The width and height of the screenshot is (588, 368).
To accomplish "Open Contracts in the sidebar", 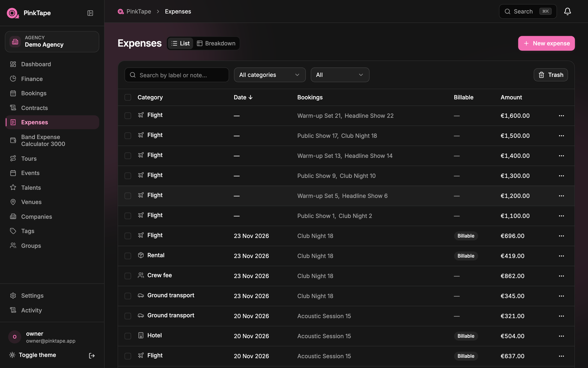I will point(52,108).
